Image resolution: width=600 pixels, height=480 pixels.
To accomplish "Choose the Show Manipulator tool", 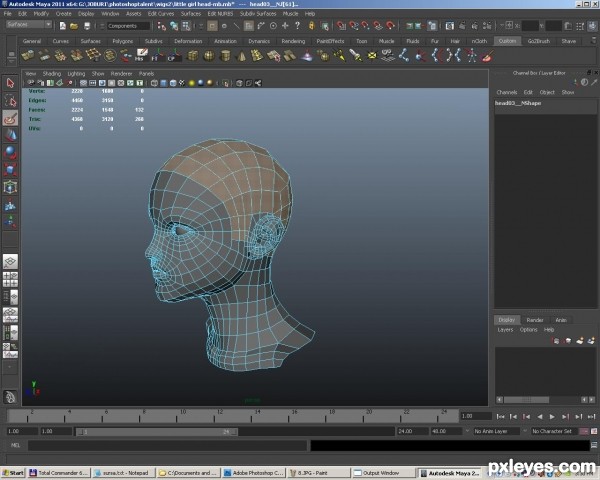I will pos(10,222).
